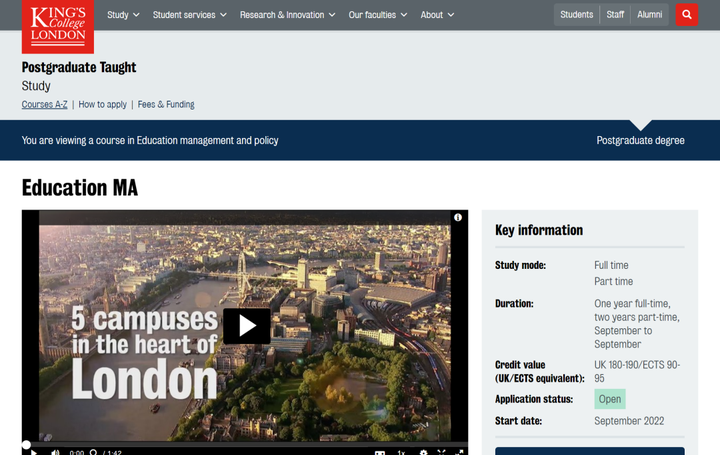
Task: Expand the About menu
Action: [x=437, y=15]
